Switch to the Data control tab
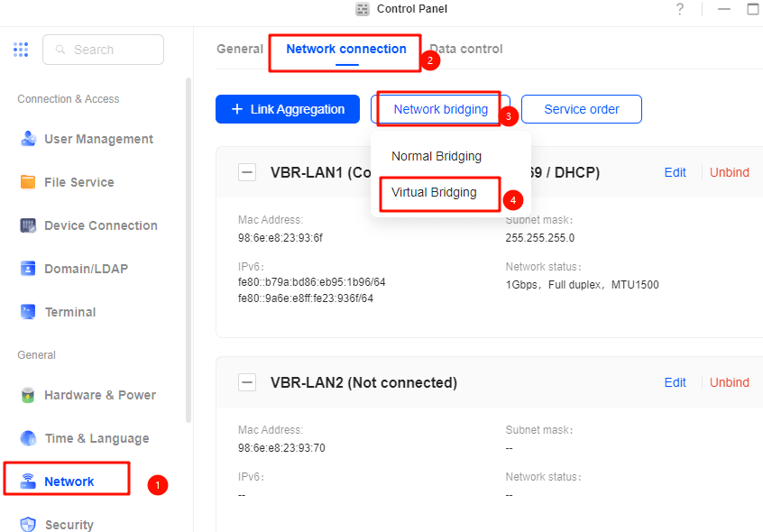Image resolution: width=763 pixels, height=532 pixels. (x=466, y=49)
